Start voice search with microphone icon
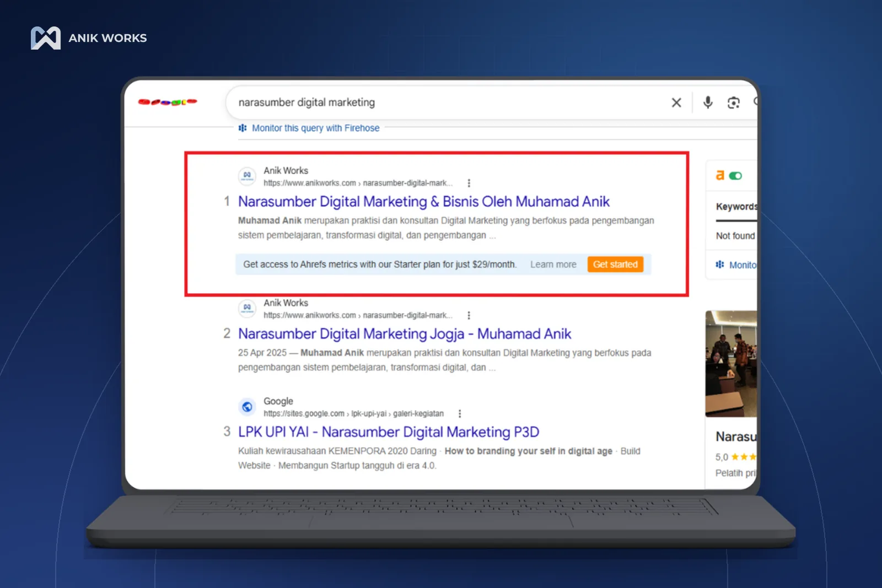The height and width of the screenshot is (588, 882). (x=708, y=103)
